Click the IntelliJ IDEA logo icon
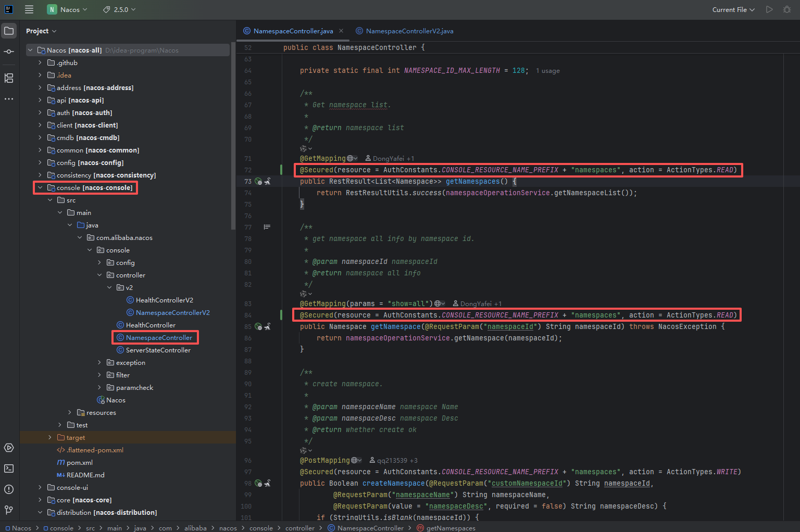Image resolution: width=800 pixels, height=532 pixels. pyautogui.click(x=9, y=9)
